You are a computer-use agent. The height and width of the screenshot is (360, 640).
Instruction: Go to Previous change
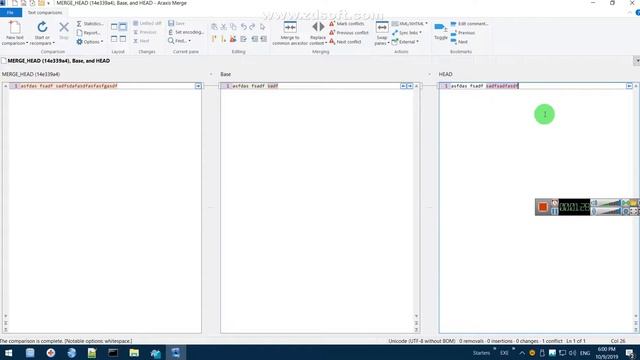[145, 32]
